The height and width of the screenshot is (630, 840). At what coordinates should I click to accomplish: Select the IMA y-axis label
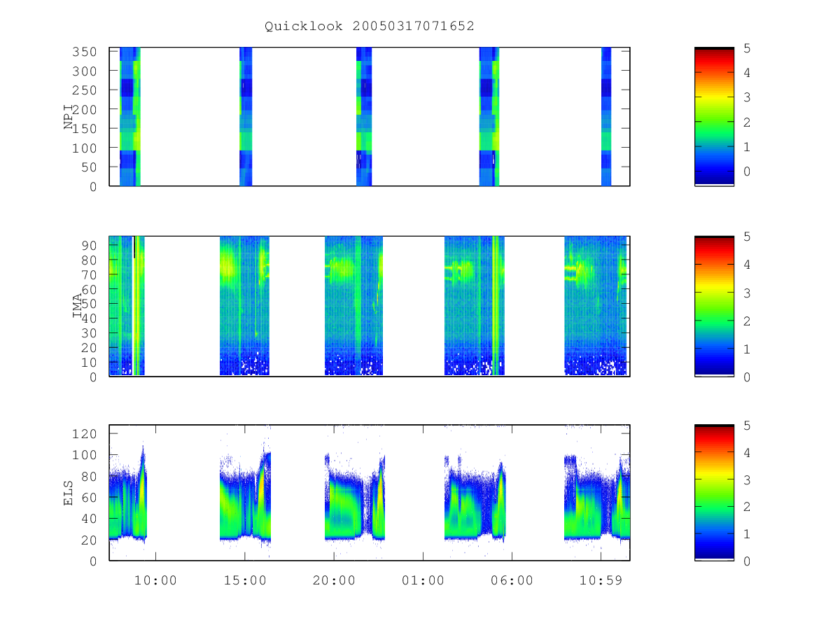[77, 306]
